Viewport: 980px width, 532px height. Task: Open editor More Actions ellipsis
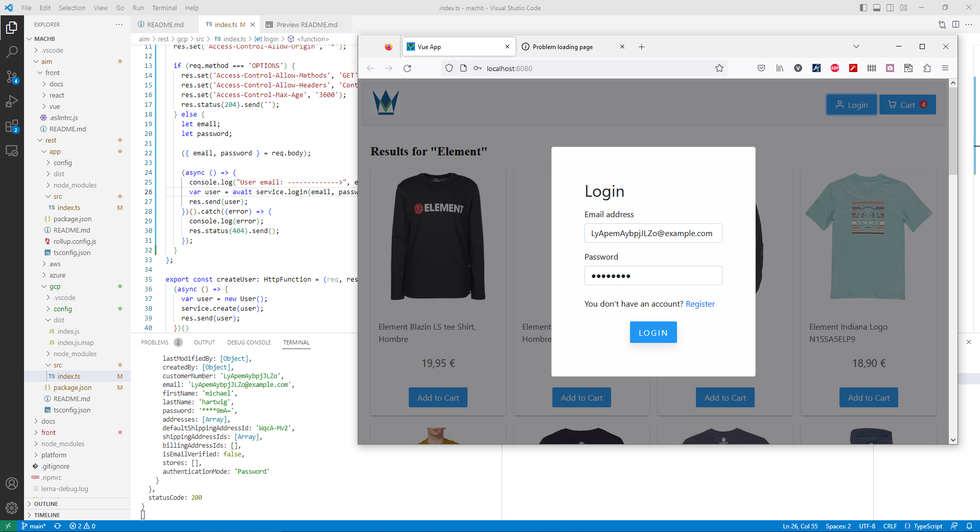tap(969, 25)
